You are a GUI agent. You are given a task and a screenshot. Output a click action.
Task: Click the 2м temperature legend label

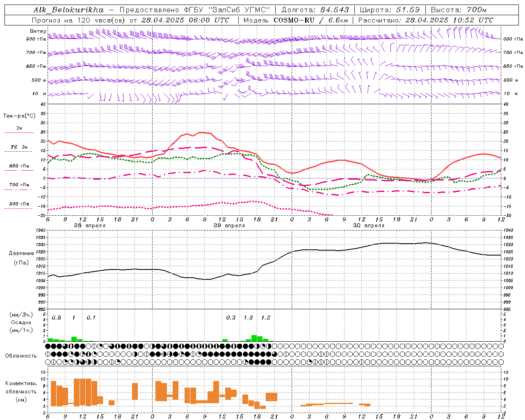19,128
